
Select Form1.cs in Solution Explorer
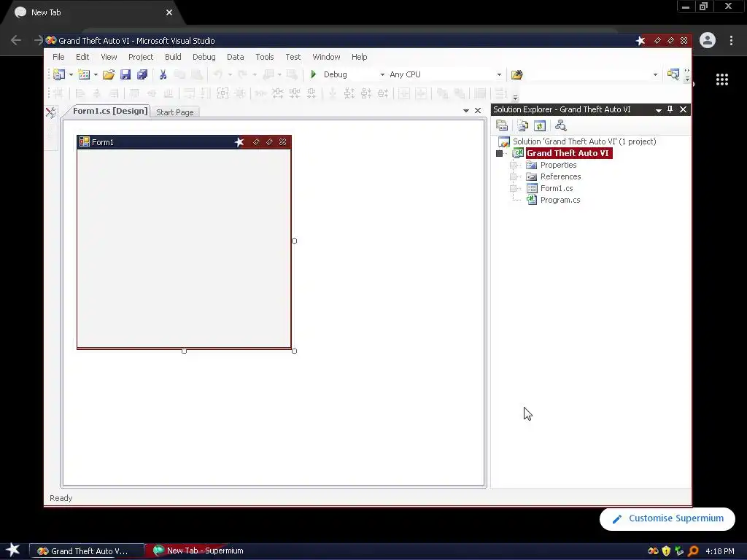point(557,188)
